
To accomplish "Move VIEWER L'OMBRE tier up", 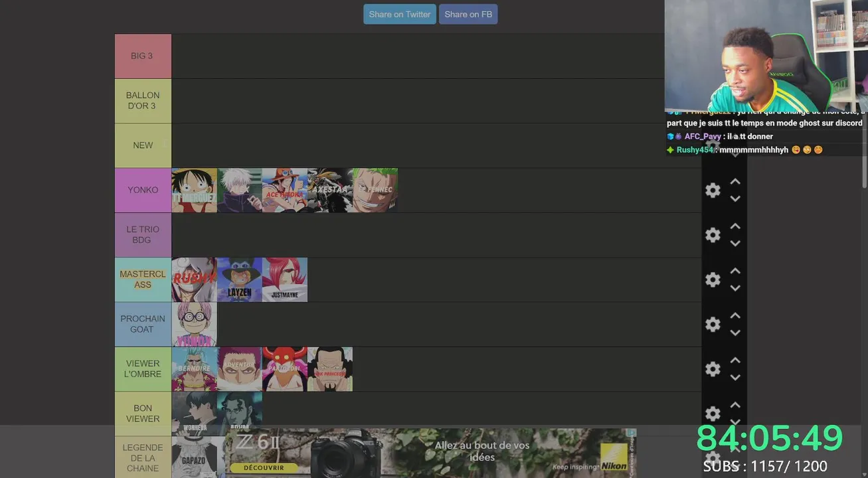I will [x=735, y=360].
